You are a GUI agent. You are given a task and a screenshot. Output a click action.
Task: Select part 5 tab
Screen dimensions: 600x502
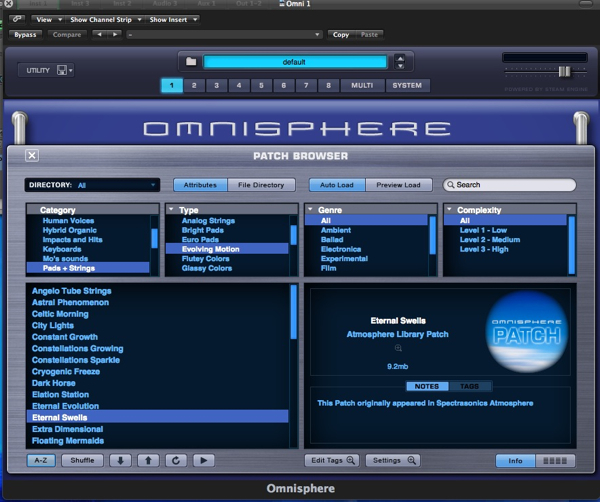(261, 85)
